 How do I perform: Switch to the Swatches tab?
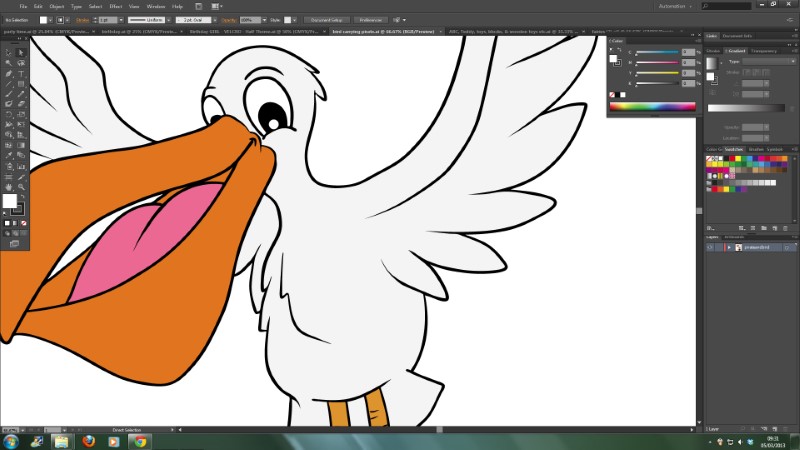[734, 149]
